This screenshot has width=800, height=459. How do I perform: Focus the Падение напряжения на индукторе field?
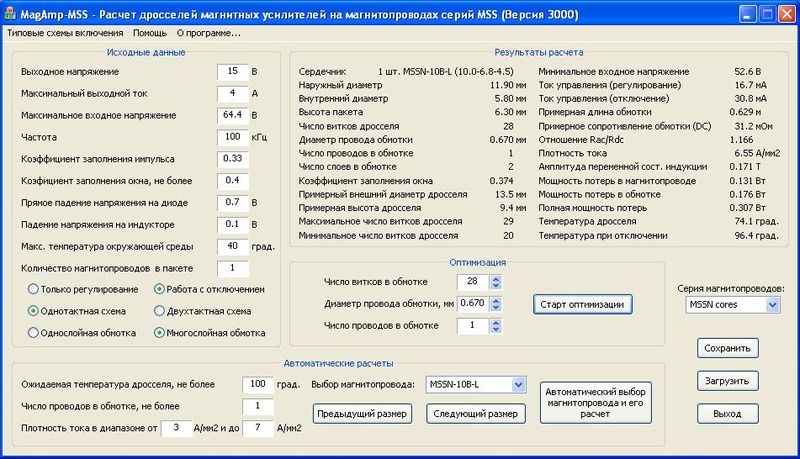tap(233, 224)
